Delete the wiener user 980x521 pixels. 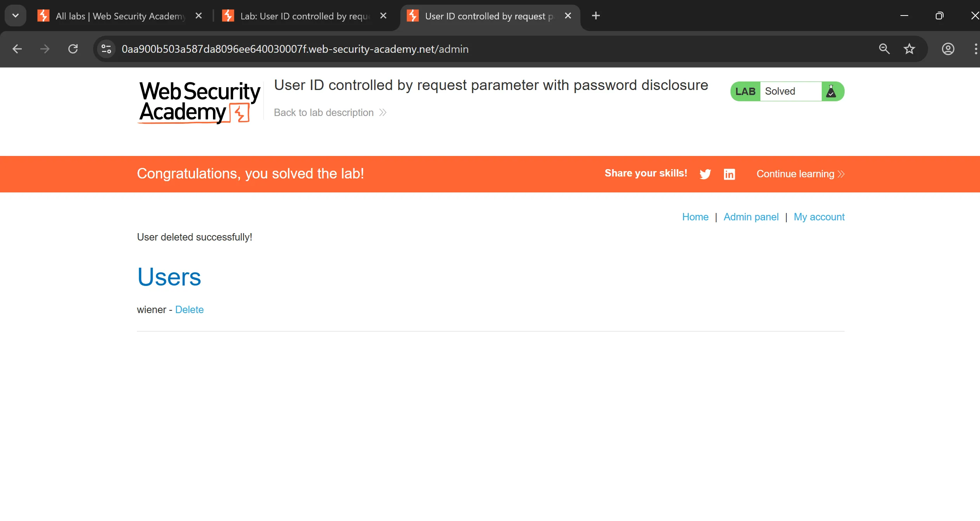(189, 310)
